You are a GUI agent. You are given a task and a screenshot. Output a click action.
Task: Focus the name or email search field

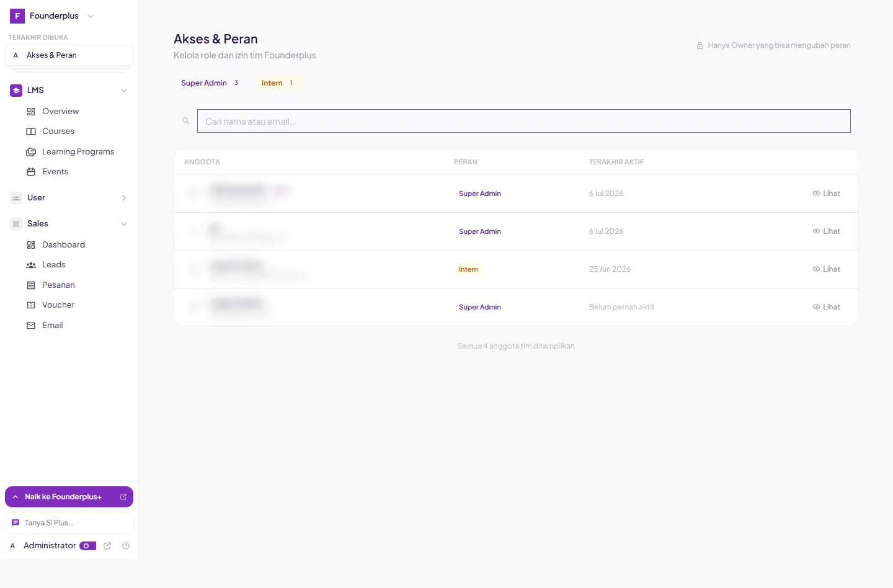[x=523, y=121]
